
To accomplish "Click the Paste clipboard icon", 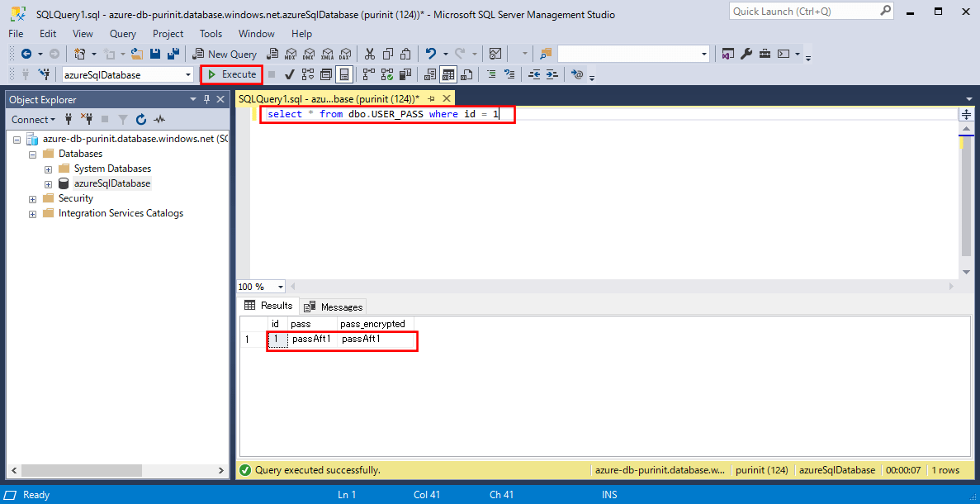I will (406, 55).
